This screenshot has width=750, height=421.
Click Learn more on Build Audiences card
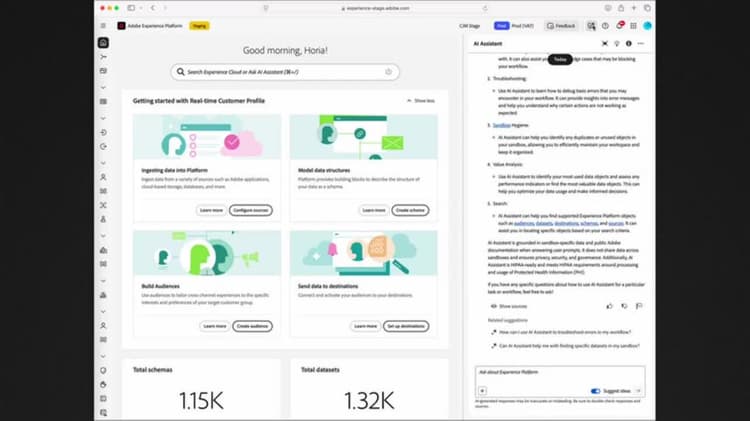[x=214, y=326]
